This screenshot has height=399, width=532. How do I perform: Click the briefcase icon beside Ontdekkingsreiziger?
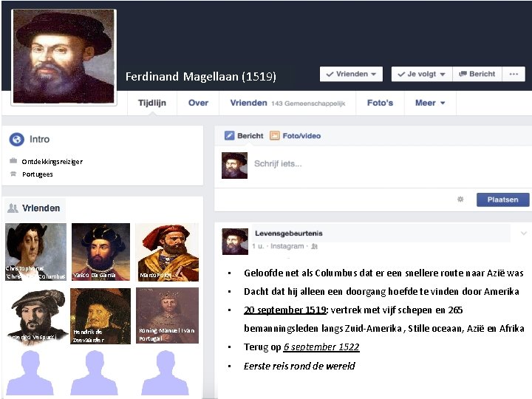[13, 160]
